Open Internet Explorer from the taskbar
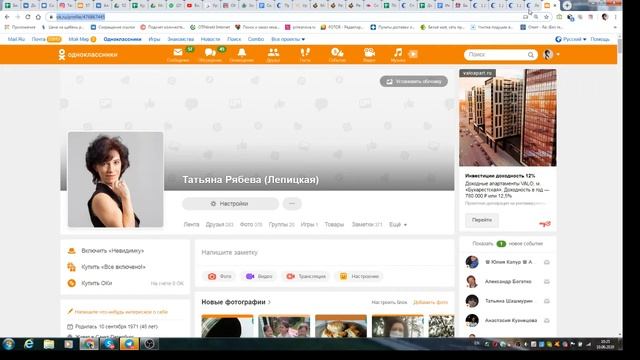Image resolution: width=640 pixels, height=360 pixels. [29, 344]
